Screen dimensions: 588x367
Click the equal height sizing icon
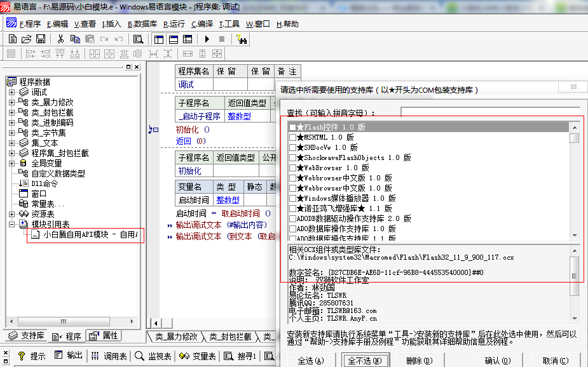203,54
